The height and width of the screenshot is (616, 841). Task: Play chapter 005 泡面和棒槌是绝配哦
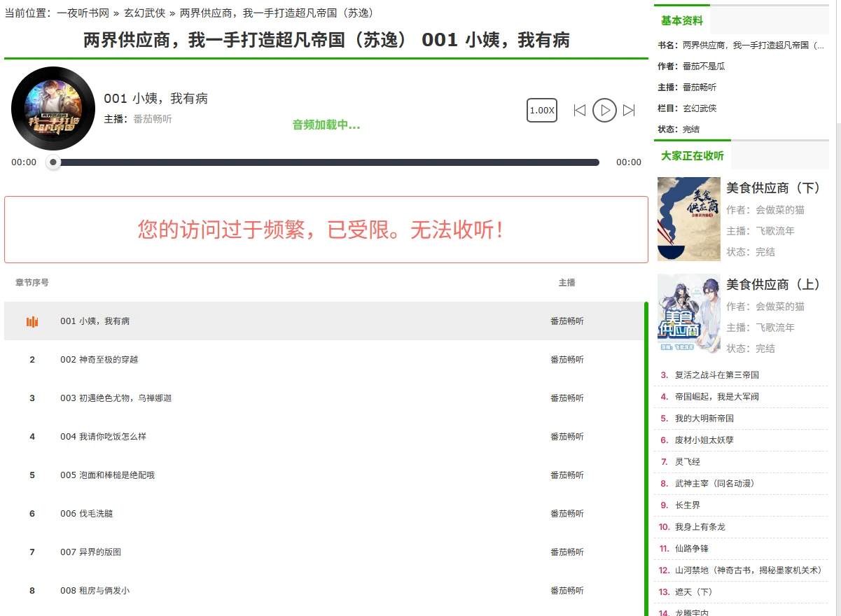(107, 475)
